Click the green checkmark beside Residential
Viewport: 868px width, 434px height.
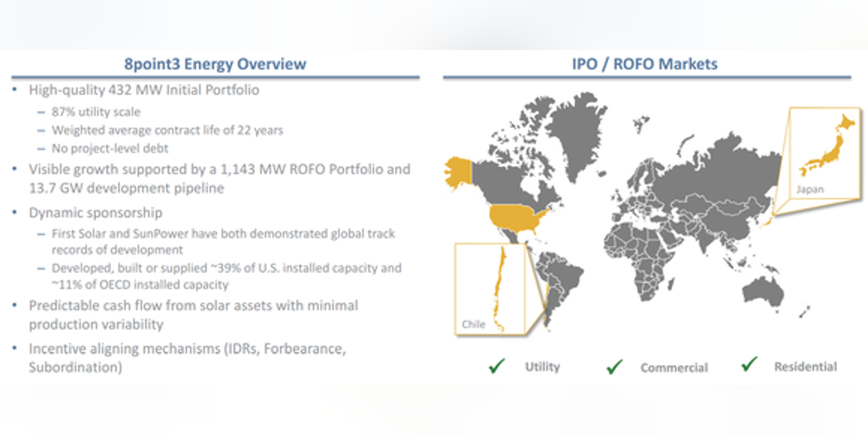[749, 364]
